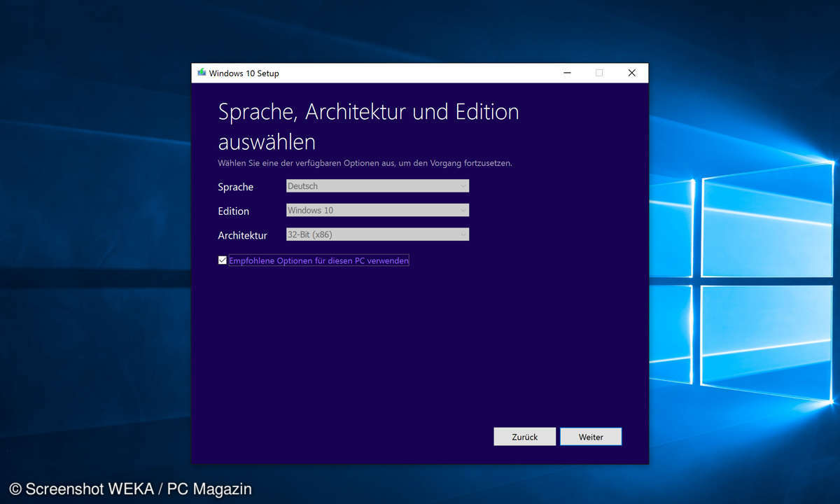Image resolution: width=840 pixels, height=504 pixels.
Task: Click the 'Empfohlene Optionen für diesen PC verwenden' label
Action: click(318, 260)
